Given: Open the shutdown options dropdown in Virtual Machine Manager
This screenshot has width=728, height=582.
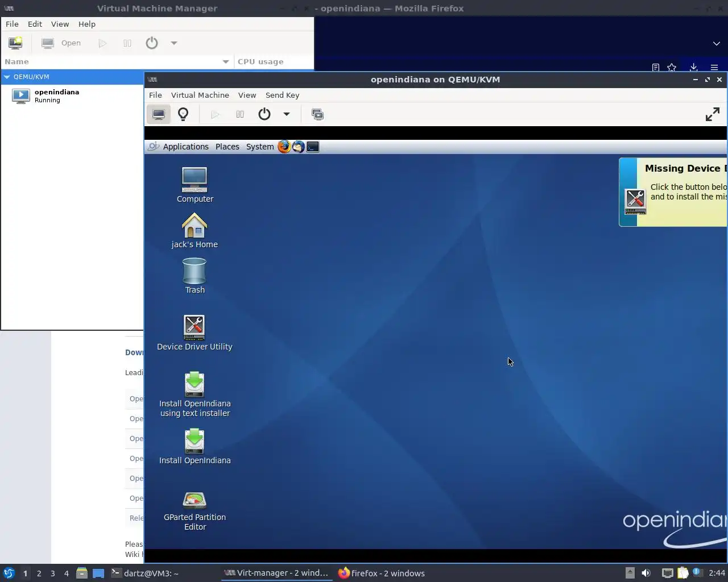Looking at the screenshot, I should coord(174,43).
